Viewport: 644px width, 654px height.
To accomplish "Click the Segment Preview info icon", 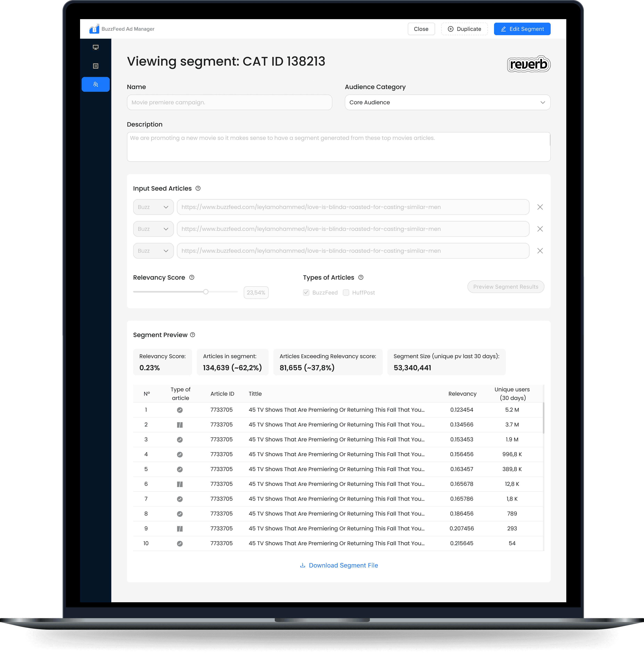I will coord(193,335).
